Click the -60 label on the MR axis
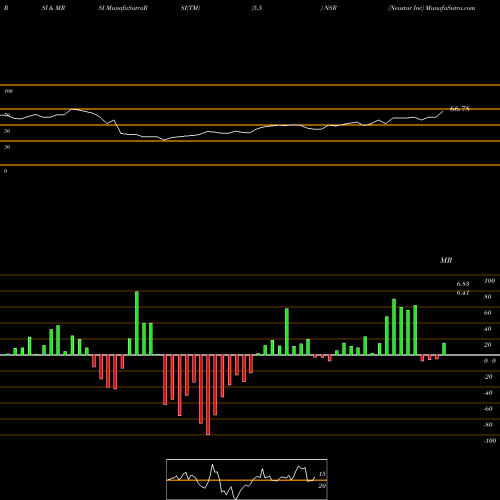Viewport: 500px width, 500px height. (488, 409)
